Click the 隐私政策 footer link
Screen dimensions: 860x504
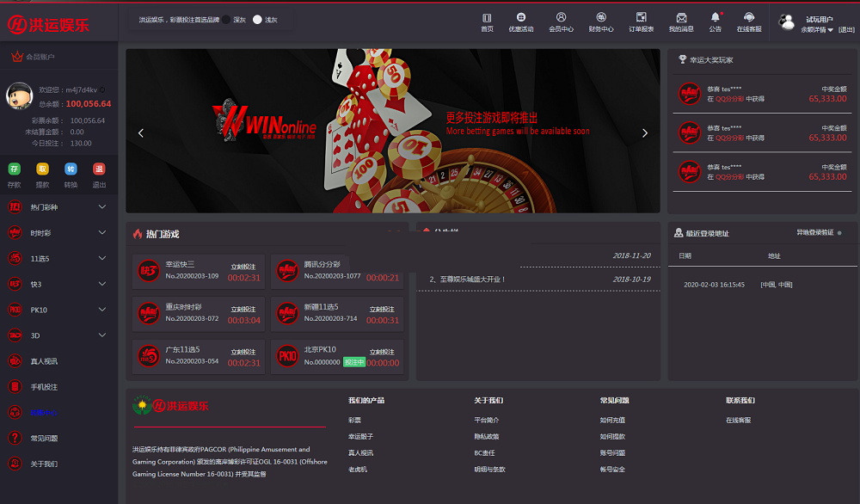486,436
